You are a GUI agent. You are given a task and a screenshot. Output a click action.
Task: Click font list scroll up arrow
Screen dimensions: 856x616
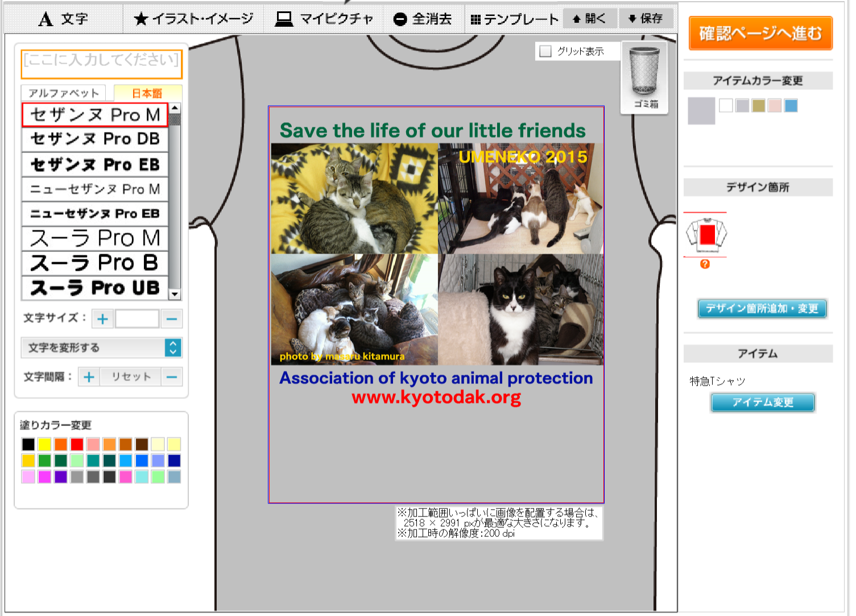click(175, 108)
